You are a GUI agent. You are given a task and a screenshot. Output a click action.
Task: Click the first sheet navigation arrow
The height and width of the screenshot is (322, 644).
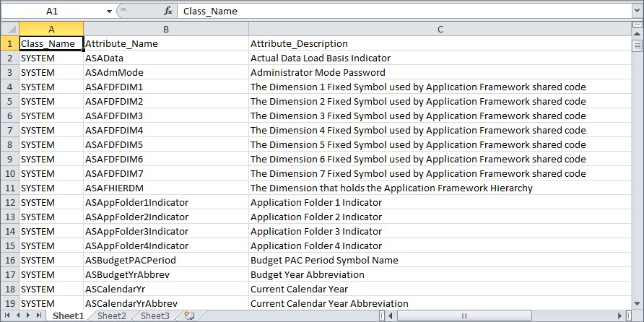point(7,316)
